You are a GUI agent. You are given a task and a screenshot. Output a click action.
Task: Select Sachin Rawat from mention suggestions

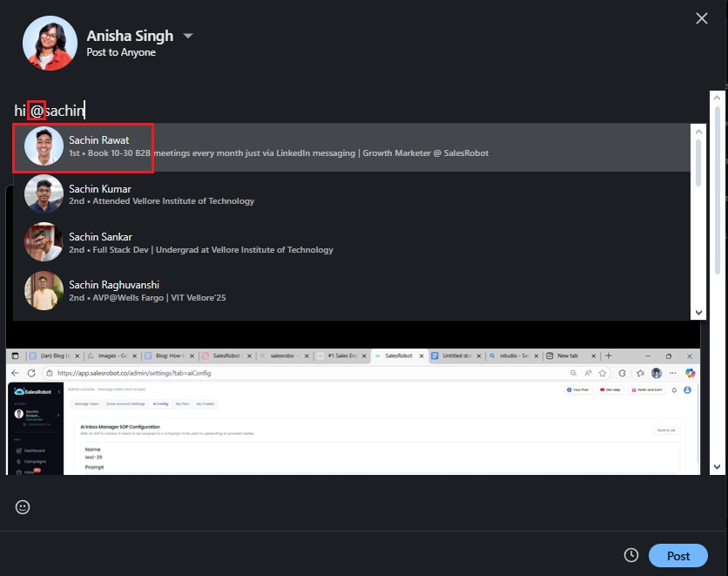click(x=352, y=147)
